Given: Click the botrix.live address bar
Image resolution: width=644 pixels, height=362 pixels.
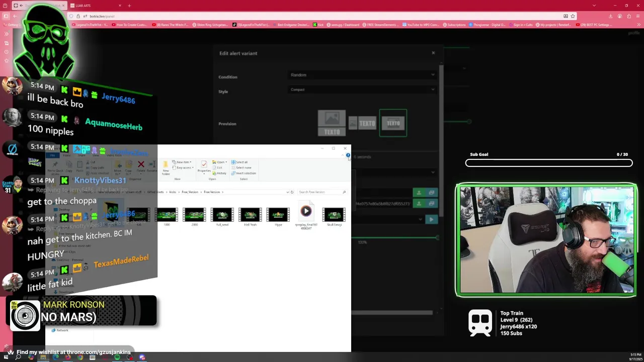Looking at the screenshot, I should pyautogui.click(x=322, y=16).
